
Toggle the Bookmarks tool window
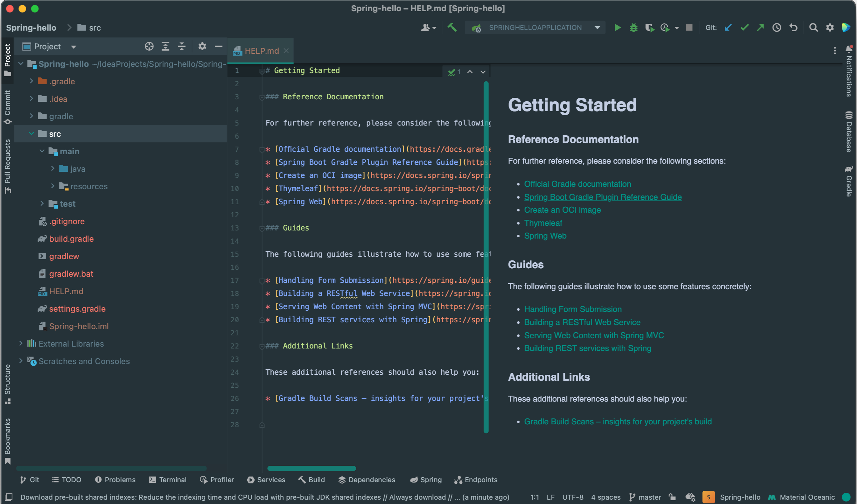[x=8, y=441]
